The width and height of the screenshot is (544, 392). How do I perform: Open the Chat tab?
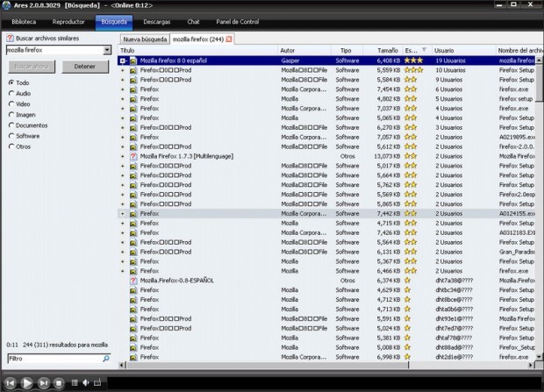(x=193, y=22)
